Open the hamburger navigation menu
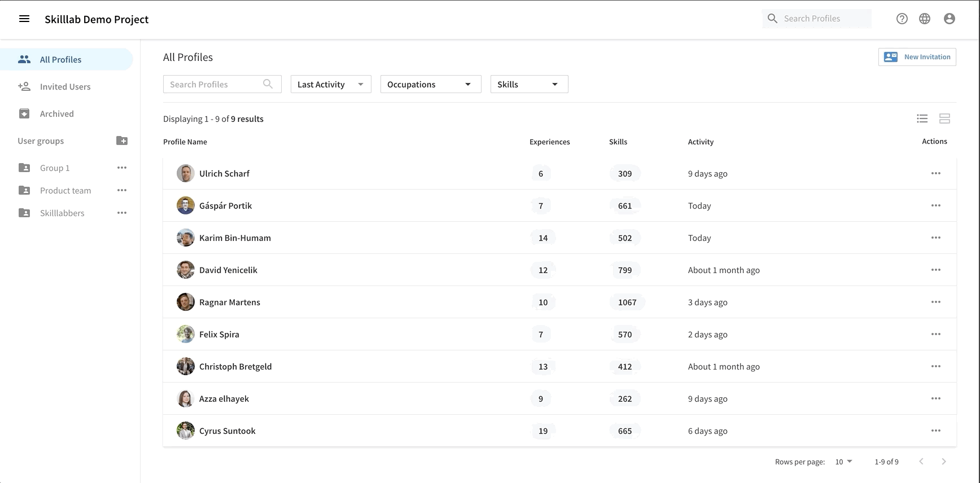 click(x=24, y=19)
